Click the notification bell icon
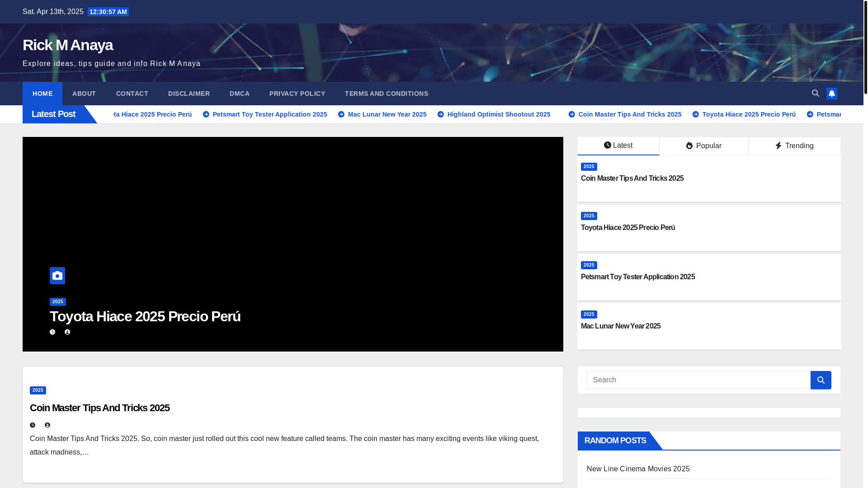 832,94
